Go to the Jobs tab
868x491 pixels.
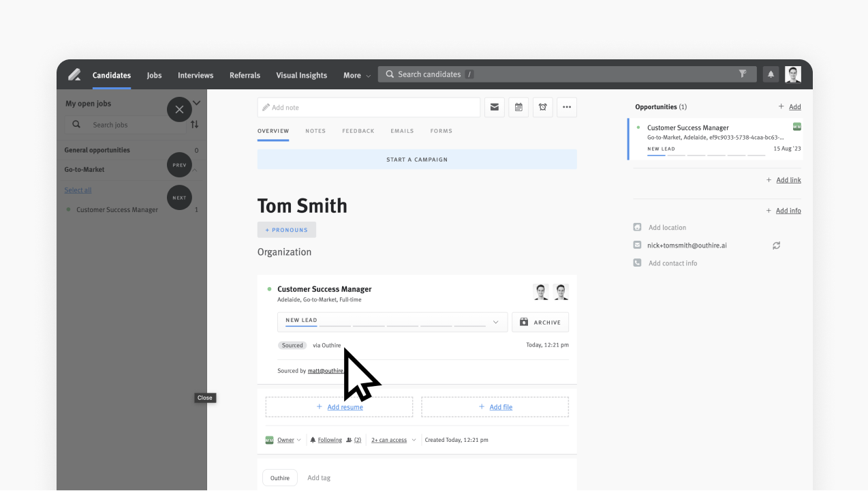click(x=155, y=75)
